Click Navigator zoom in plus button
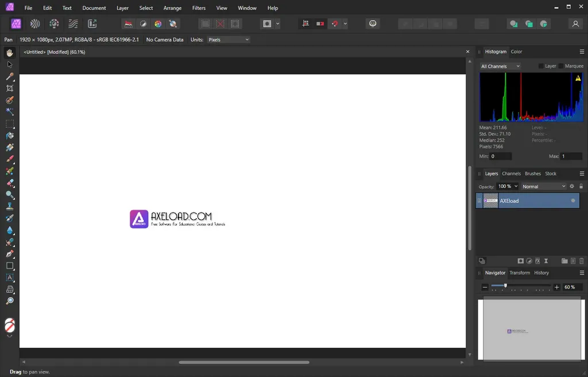Viewport: 588px width, 377px height. coord(557,287)
